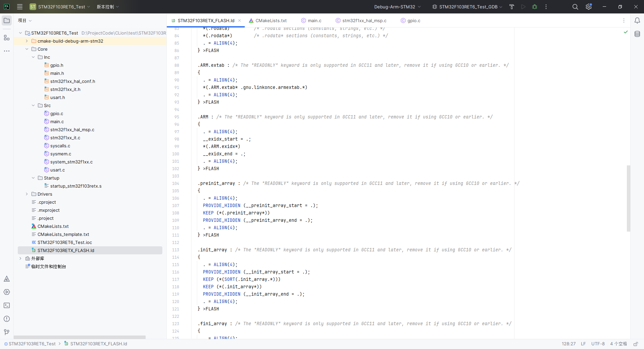Click project panel horizontal scrollbar
This screenshot has height=349, width=644.
79,337
